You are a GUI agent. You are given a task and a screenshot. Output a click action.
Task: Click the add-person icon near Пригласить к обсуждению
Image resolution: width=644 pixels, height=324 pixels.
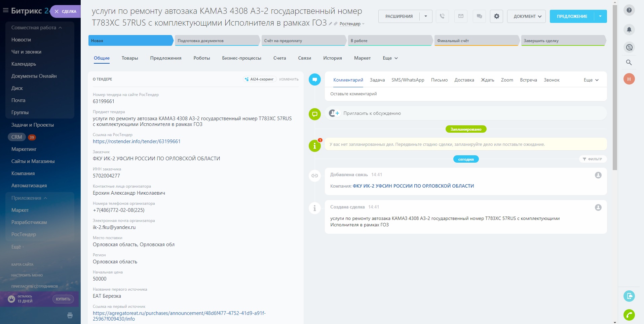click(334, 113)
